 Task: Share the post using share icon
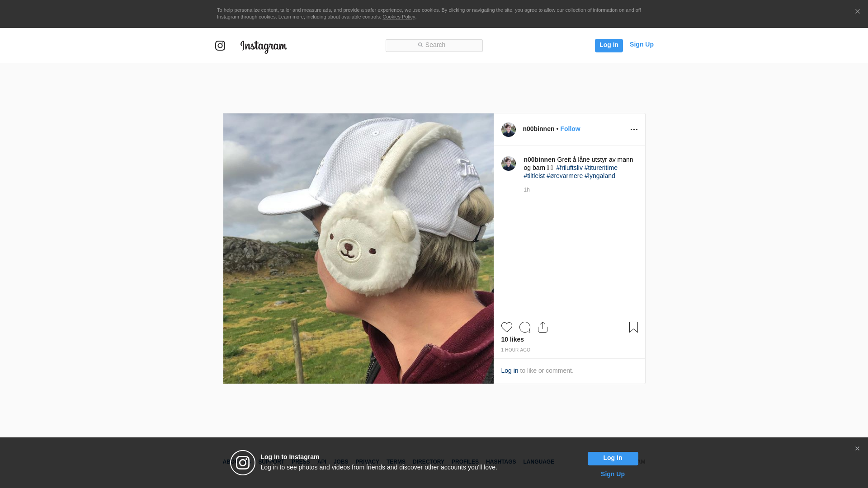click(x=542, y=327)
